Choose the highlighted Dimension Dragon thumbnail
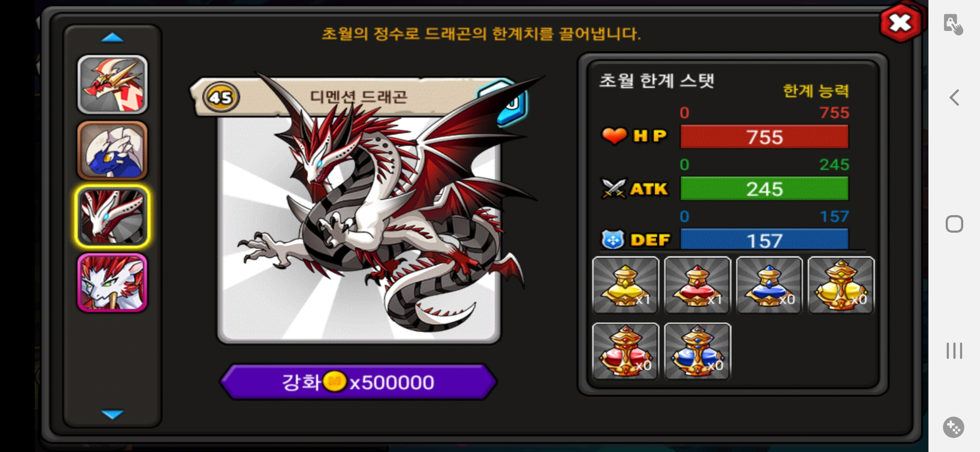This screenshot has height=452, width=980. pos(112,216)
